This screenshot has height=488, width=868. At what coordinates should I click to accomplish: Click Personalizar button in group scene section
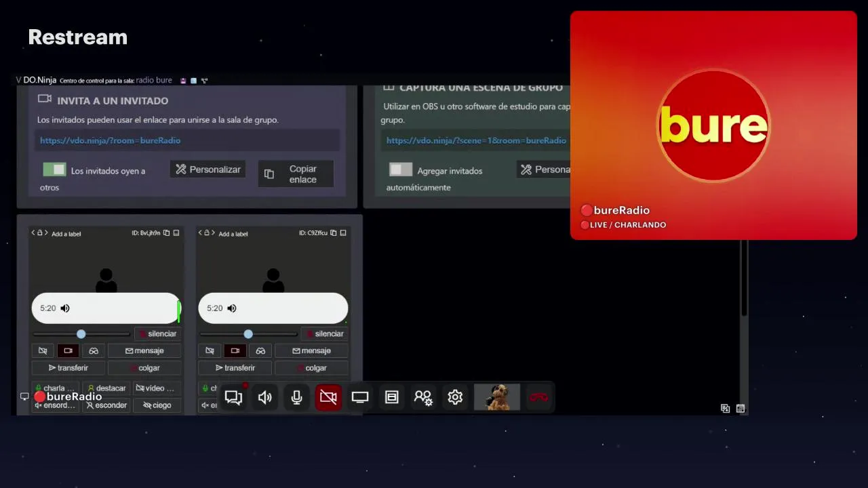pyautogui.click(x=543, y=169)
